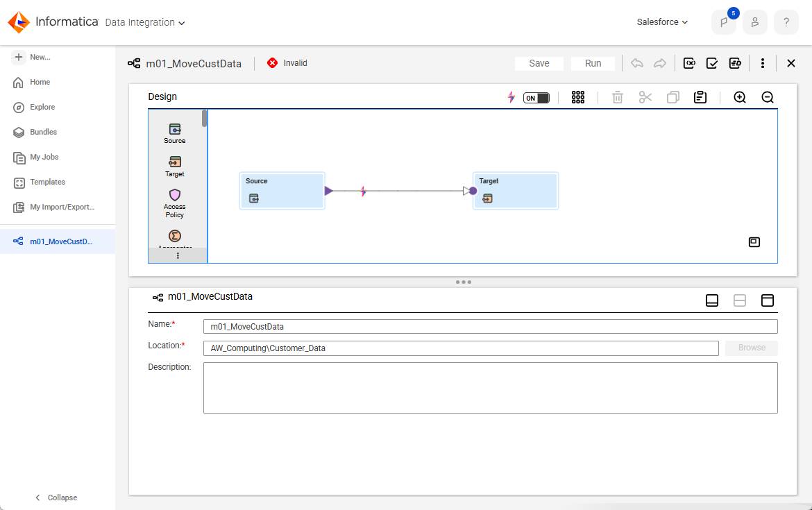
Task: Maximize properties panel layout icon
Action: [768, 300]
